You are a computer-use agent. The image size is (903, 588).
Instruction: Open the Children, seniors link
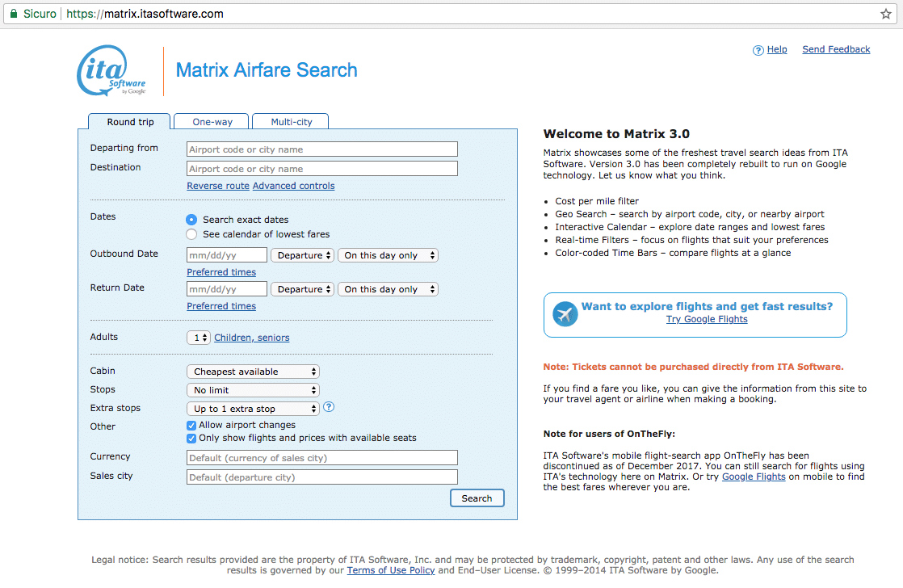tap(252, 338)
